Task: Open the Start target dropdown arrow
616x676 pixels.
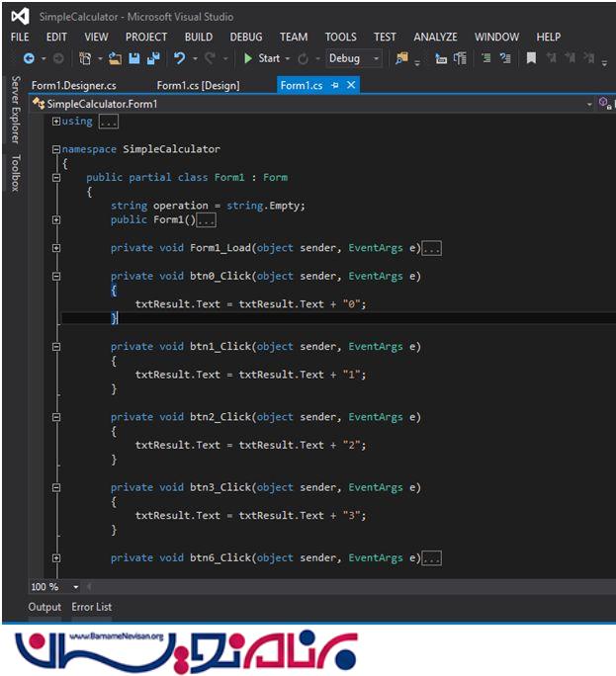Action: coord(288,58)
